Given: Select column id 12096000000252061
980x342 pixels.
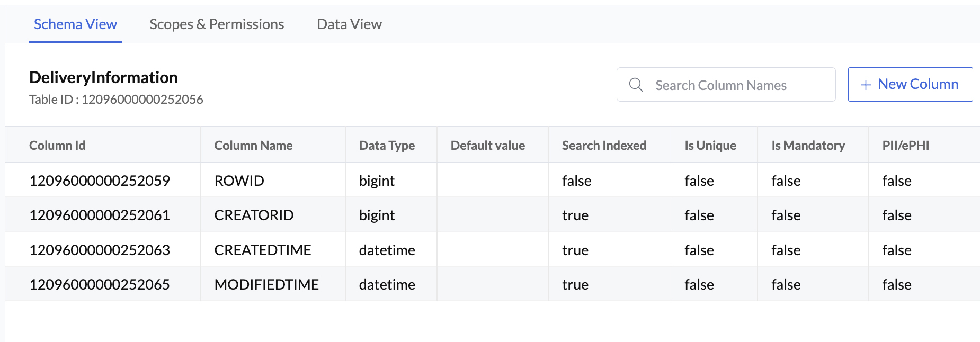Looking at the screenshot, I should (x=100, y=215).
